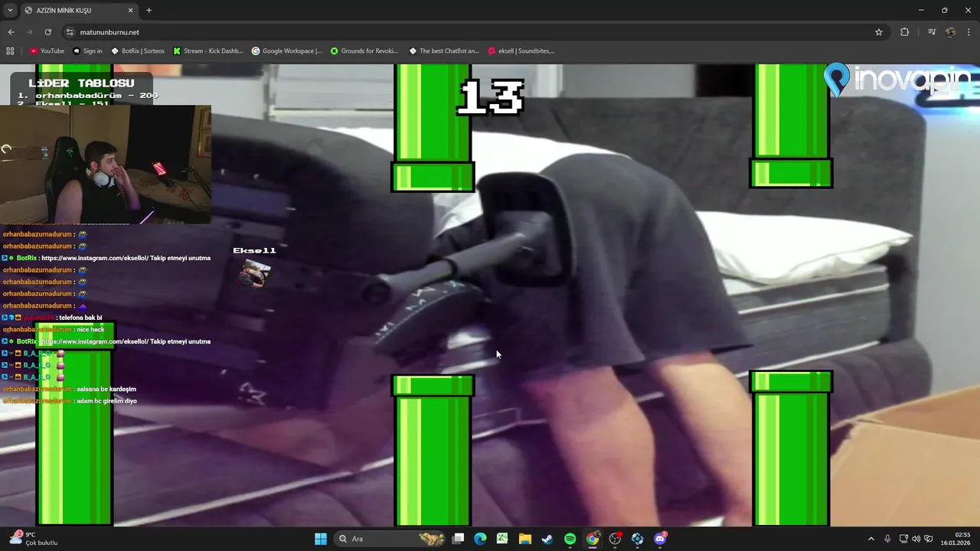Open File Explorer from the taskbar
This screenshot has height=551, width=980.
(525, 539)
